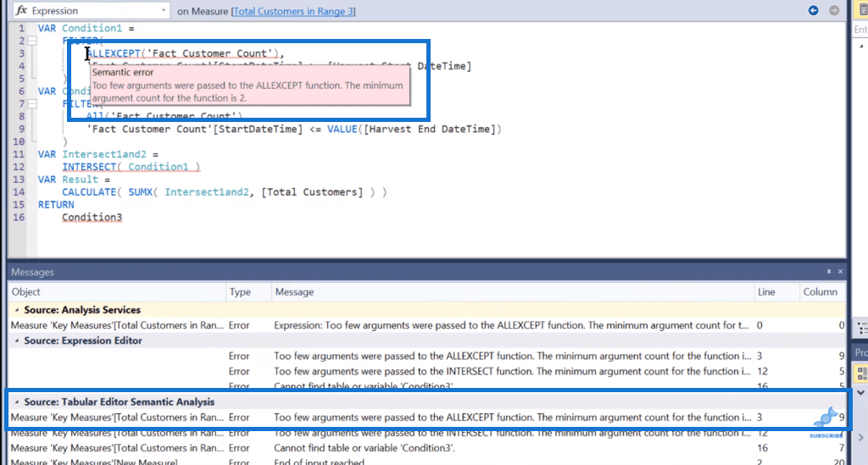868x465 pixels.
Task: Collapse the FILTER block on line 2
Action: pyautogui.click(x=32, y=41)
